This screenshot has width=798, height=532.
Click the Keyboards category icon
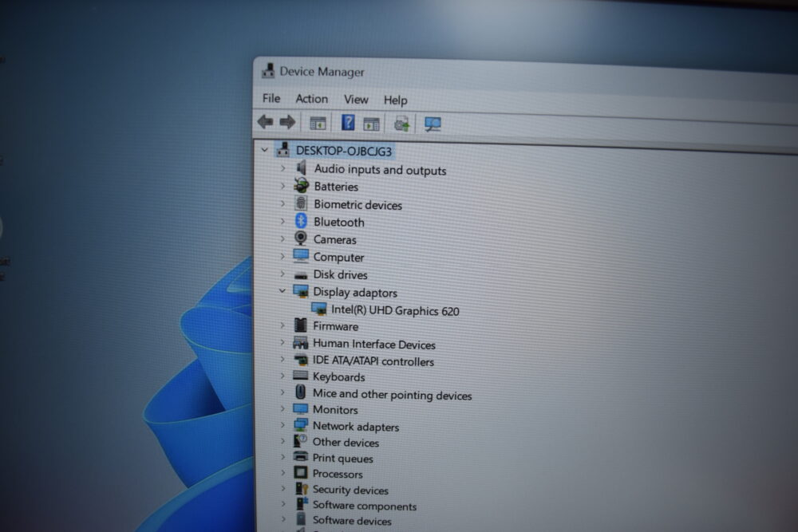300,376
